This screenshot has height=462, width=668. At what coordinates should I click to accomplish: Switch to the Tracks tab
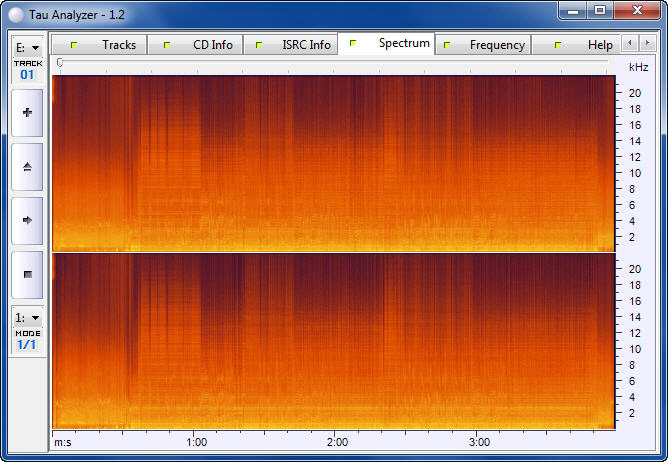pos(105,45)
